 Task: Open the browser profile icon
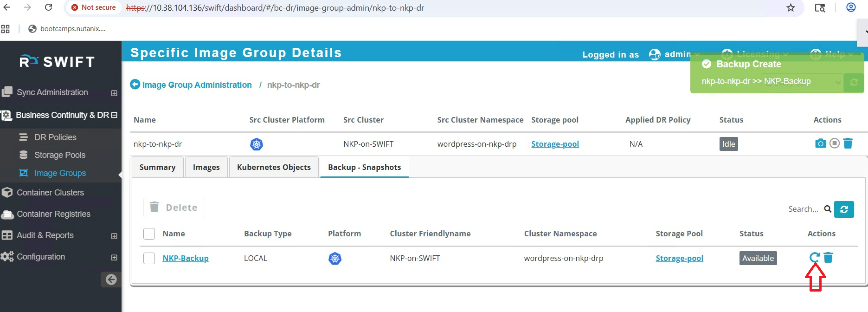tap(851, 7)
